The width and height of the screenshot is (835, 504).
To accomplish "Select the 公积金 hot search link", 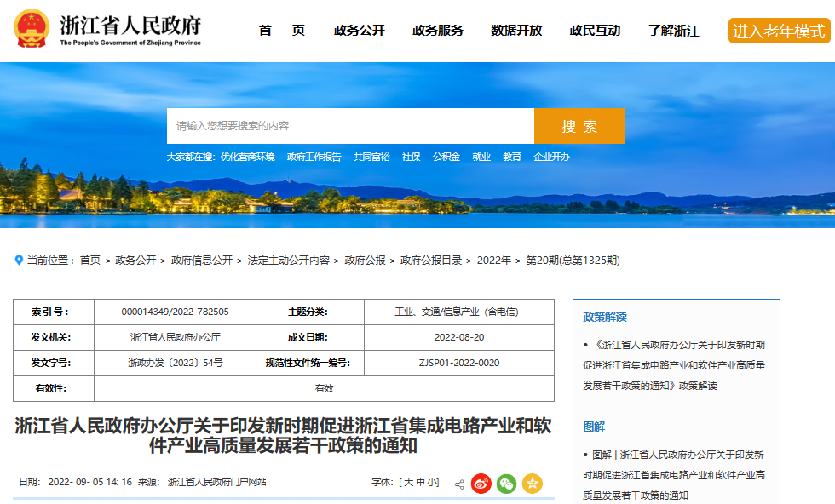I will (446, 157).
